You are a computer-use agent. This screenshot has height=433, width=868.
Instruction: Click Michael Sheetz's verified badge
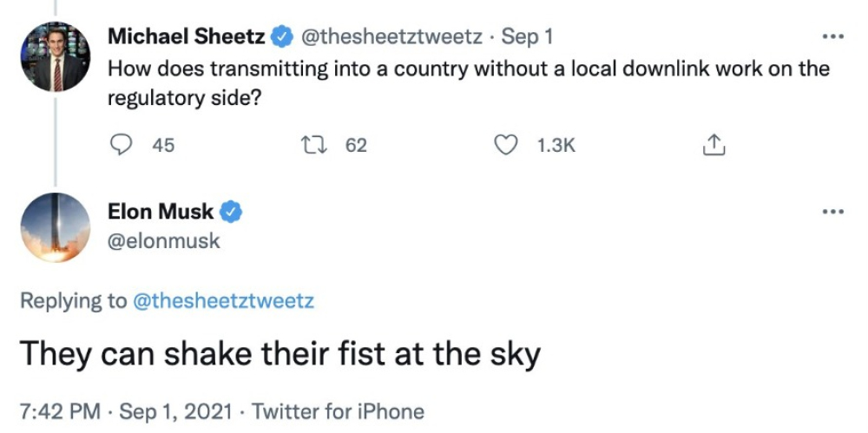[284, 37]
